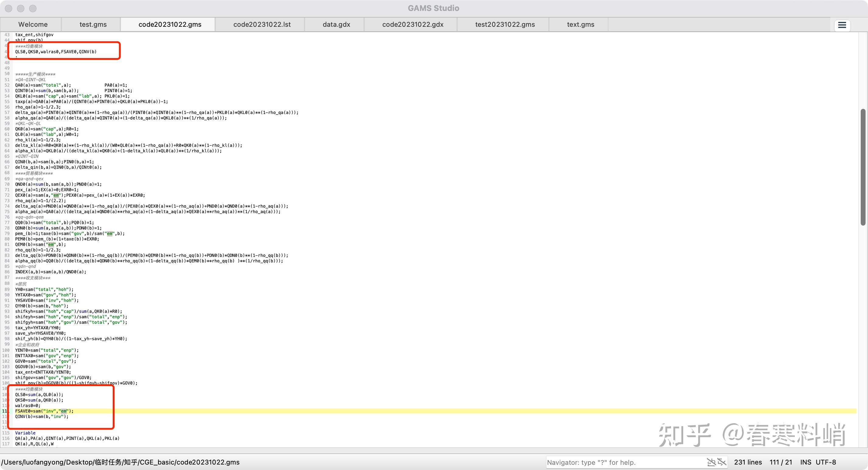868x470 pixels.
Task: Click the vertical scrollbar thumb of the editor
Action: (863, 167)
